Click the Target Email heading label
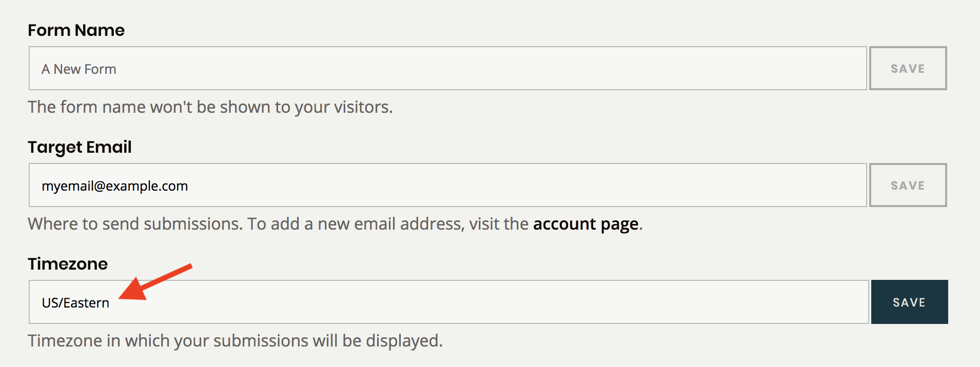Image resolution: width=980 pixels, height=367 pixels. coord(80,147)
